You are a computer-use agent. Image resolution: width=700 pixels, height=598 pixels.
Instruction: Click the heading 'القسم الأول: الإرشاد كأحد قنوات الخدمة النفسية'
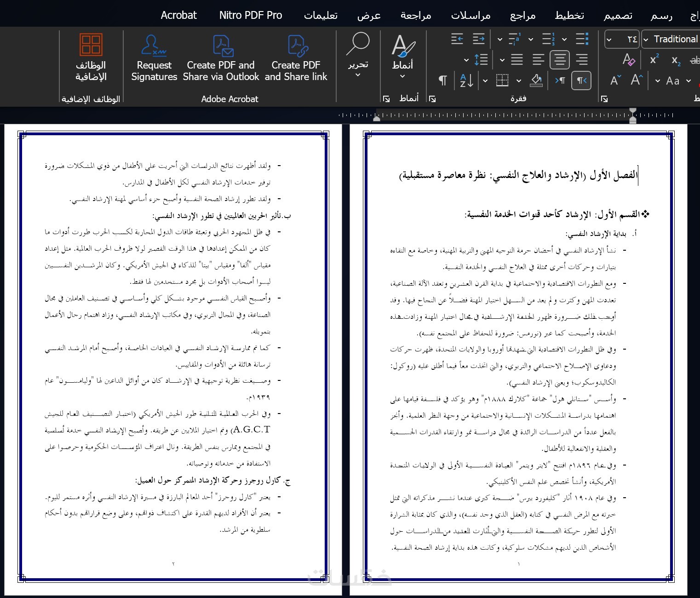tap(552, 214)
